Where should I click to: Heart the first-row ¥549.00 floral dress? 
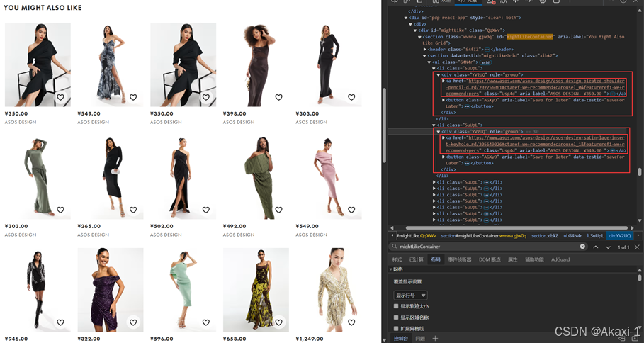click(133, 97)
